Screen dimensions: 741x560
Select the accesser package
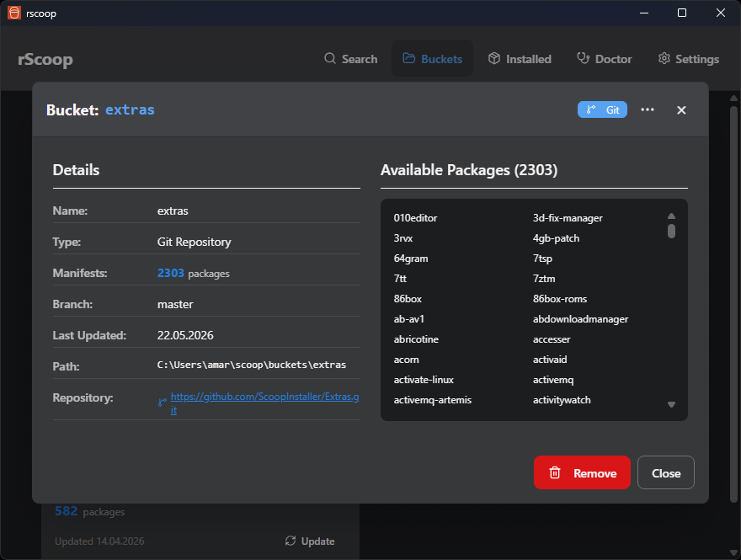pyautogui.click(x=552, y=339)
